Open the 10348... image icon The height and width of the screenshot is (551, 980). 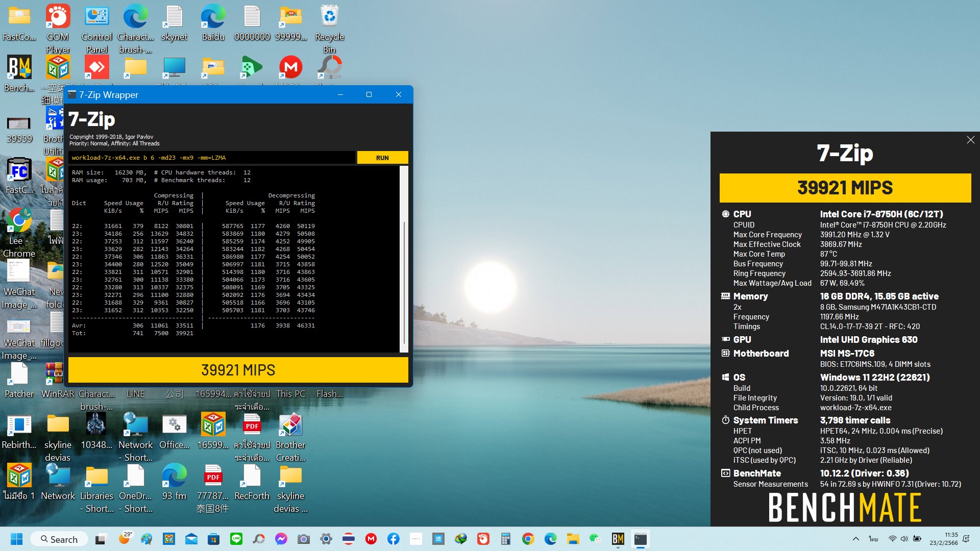pos(96,431)
